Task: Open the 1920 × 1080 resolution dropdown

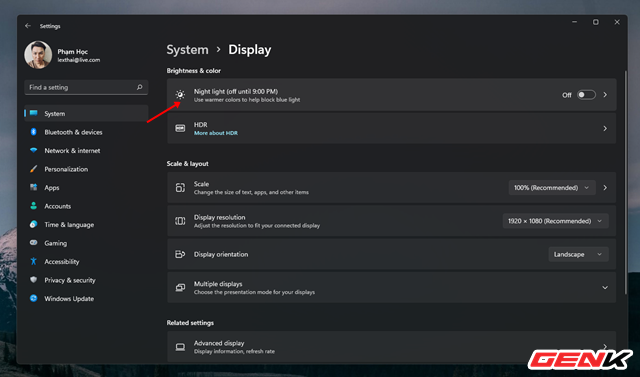Action: point(556,221)
